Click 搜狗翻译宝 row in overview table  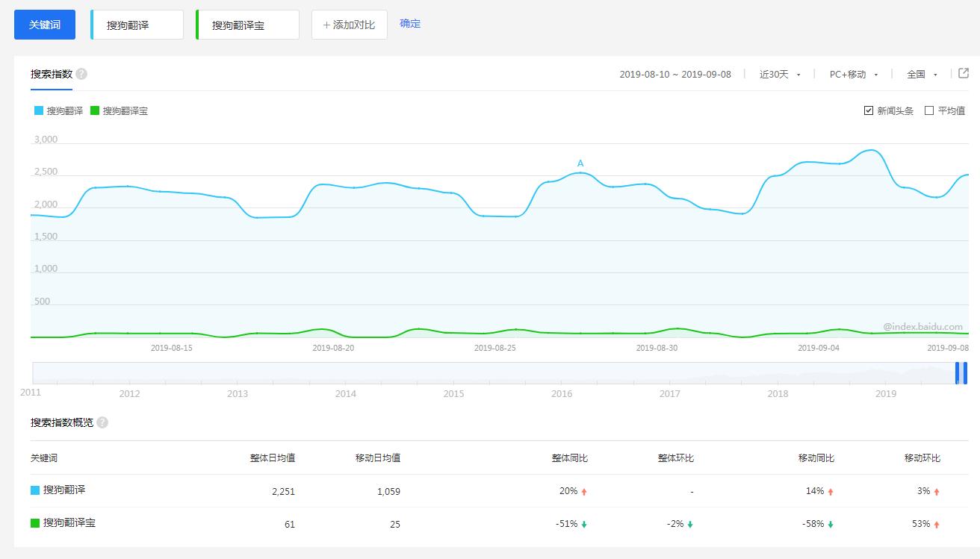tap(499, 523)
